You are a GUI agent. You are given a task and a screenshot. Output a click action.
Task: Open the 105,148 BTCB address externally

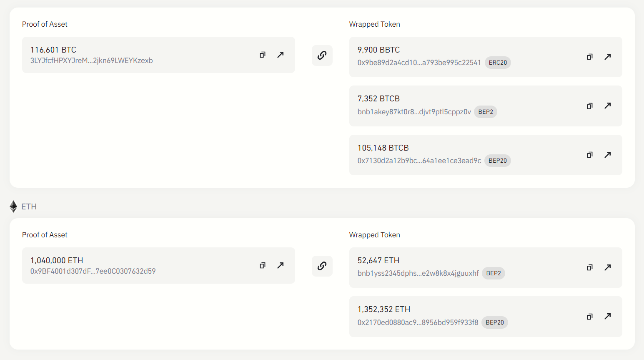[x=608, y=155]
